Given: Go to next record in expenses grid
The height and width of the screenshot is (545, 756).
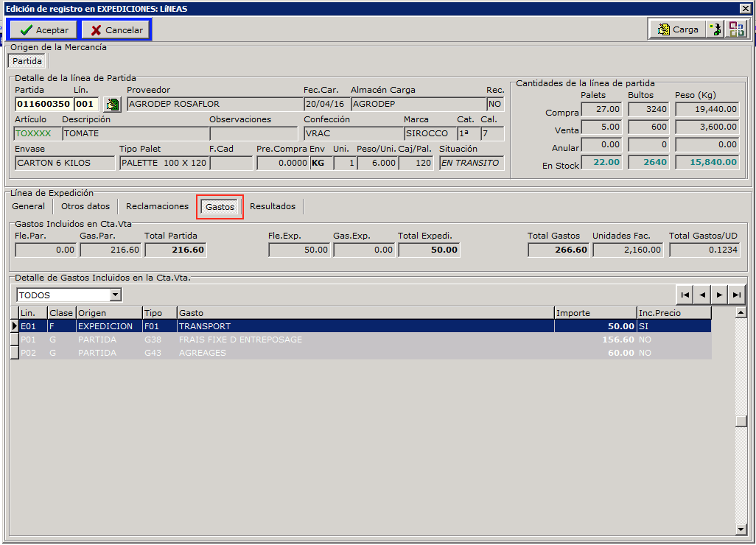Looking at the screenshot, I should click(719, 295).
